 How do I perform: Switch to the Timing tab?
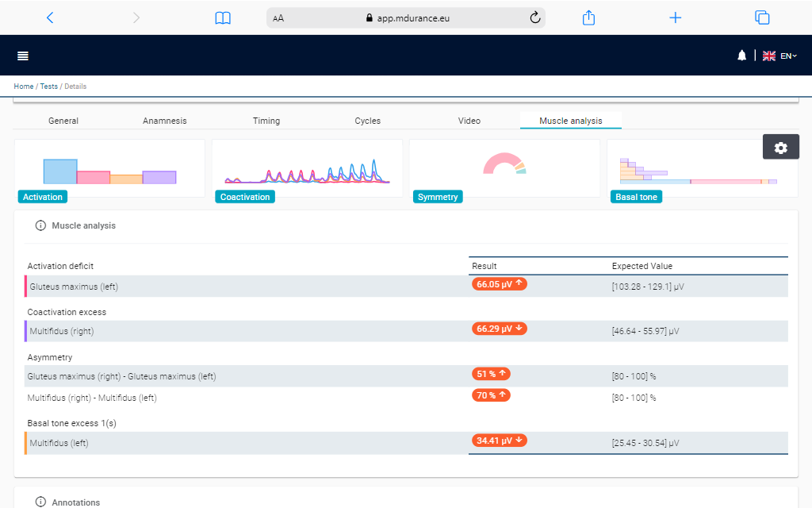[x=266, y=121]
